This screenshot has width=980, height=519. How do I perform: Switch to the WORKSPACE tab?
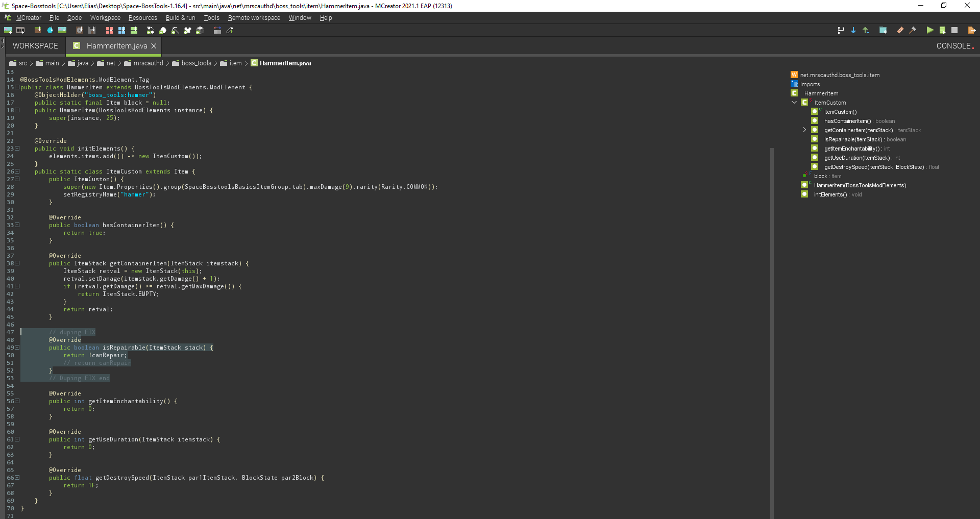pos(34,46)
